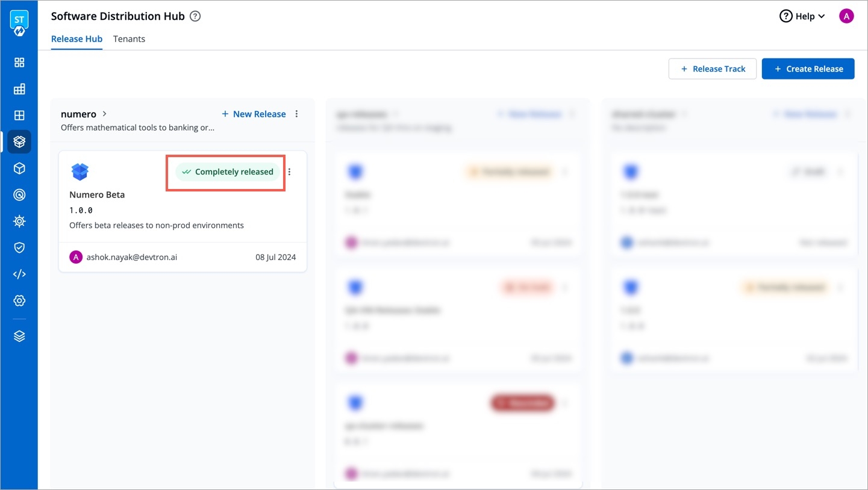Click the user avatar in top right
Image resolution: width=868 pixels, height=490 pixels.
(x=846, y=16)
